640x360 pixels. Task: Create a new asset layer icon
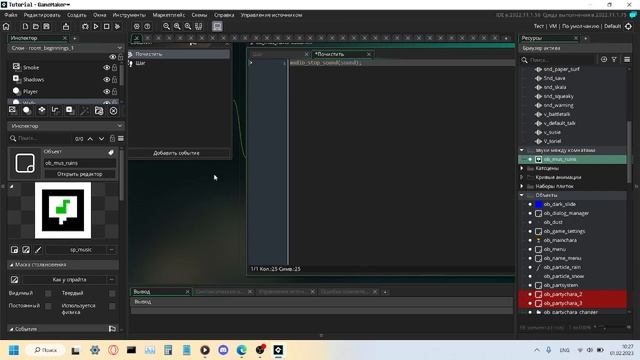pyautogui.click(x=69, y=110)
